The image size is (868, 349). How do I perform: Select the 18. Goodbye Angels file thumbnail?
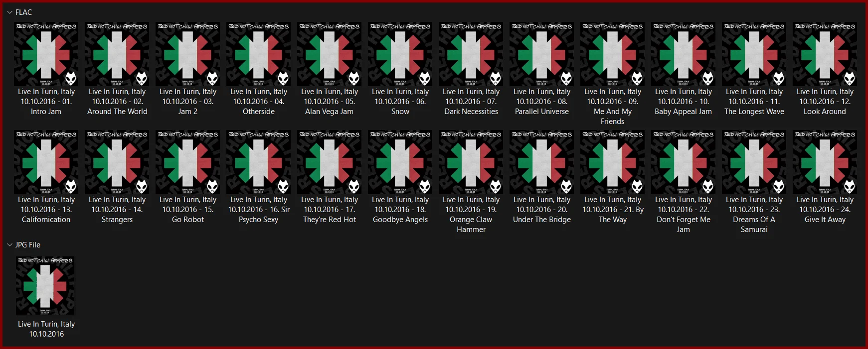click(x=400, y=162)
